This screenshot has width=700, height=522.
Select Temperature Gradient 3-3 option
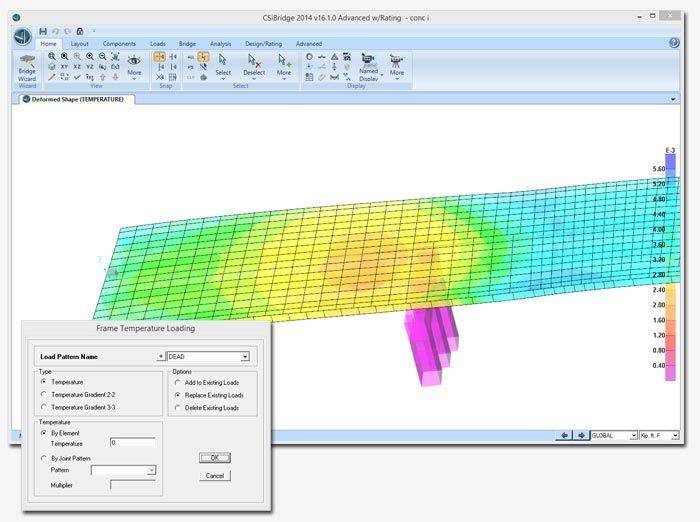(44, 407)
